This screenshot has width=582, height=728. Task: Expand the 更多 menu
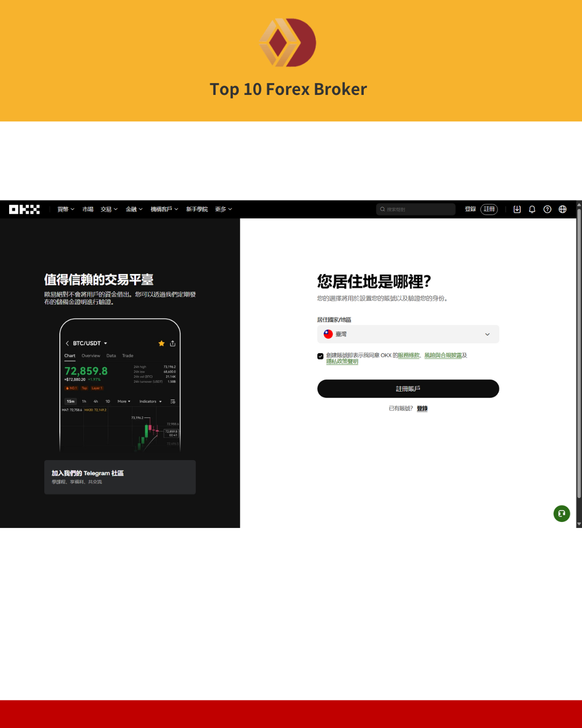tap(223, 209)
